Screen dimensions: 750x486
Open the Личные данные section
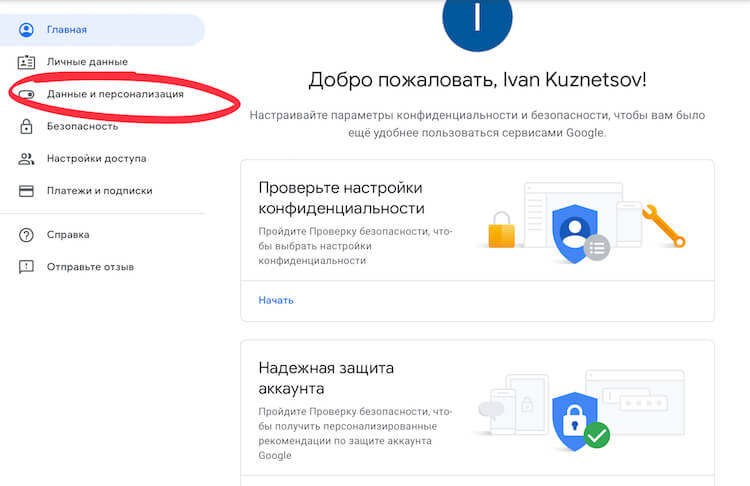coord(87,62)
